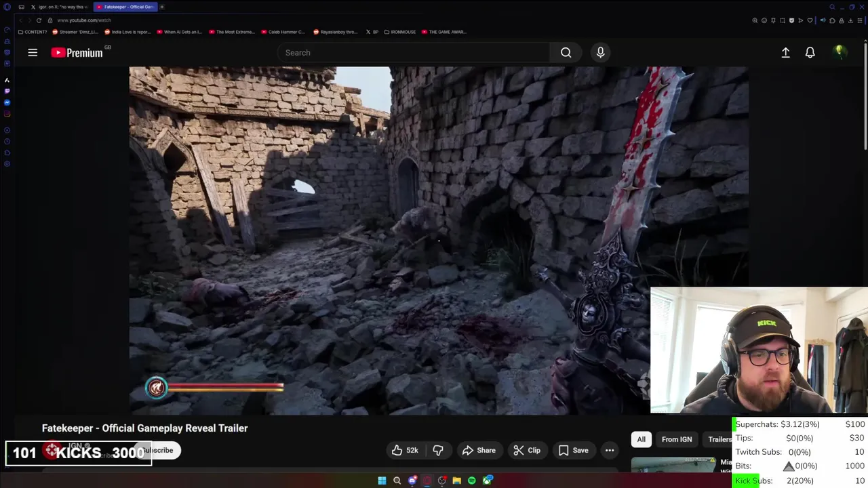Switch to the igor on X browser tab
Screen dimensions: 868x488
click(60, 7)
